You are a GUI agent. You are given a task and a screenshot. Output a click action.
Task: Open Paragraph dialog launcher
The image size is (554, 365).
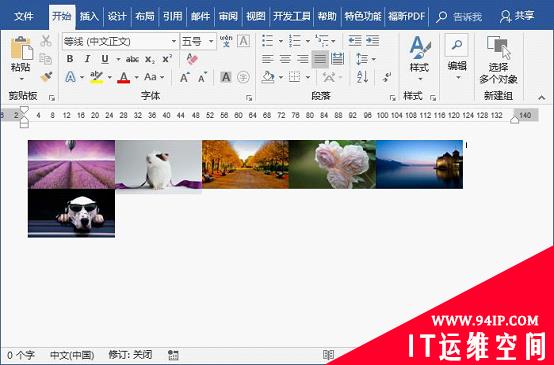coord(393,98)
